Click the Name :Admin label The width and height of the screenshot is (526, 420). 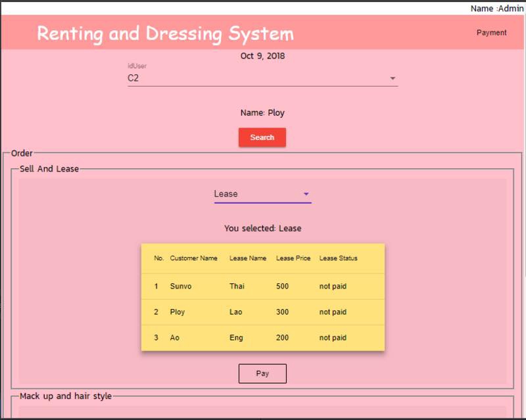click(x=497, y=9)
